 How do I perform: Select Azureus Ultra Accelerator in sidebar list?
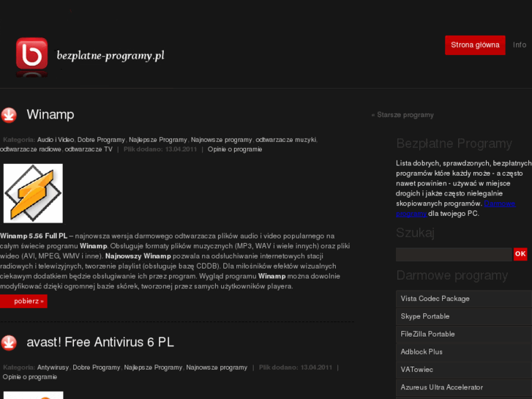pos(464,387)
